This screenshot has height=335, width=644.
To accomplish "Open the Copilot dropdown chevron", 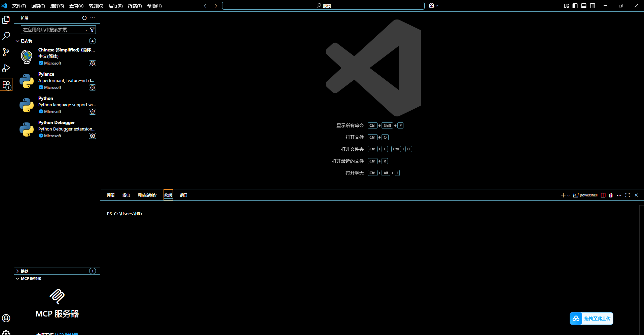I will coord(437,6).
